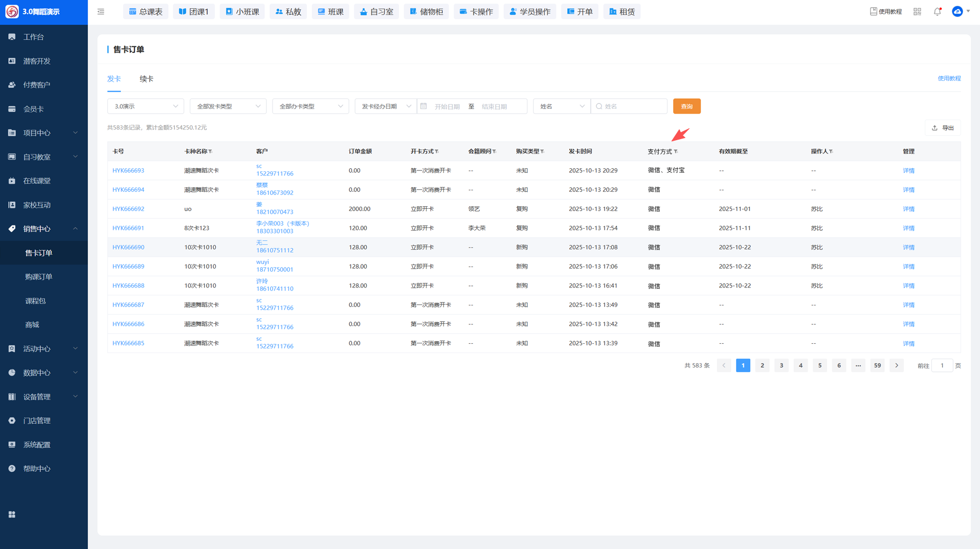980x549 pixels.
Task: Click the 导出 export button
Action: pos(943,128)
